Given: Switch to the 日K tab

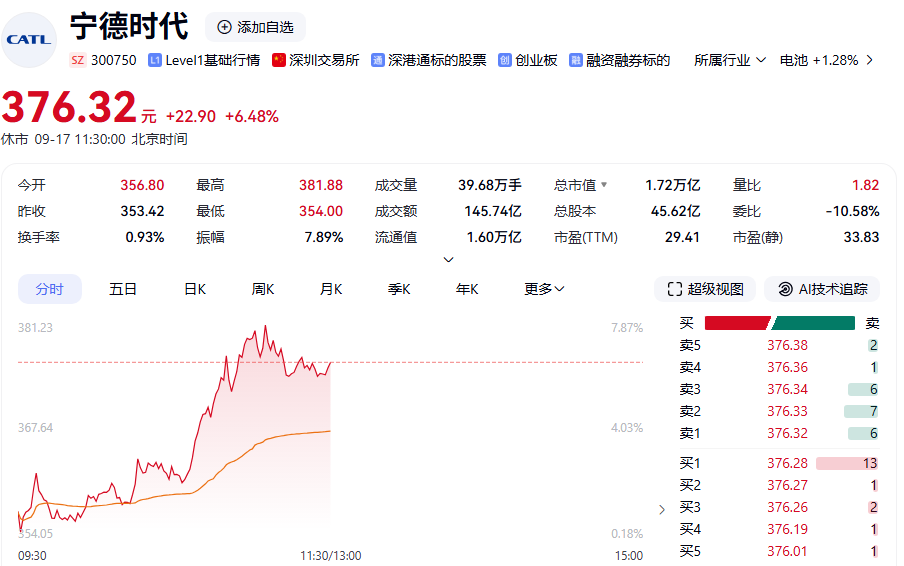Looking at the screenshot, I should [x=195, y=289].
